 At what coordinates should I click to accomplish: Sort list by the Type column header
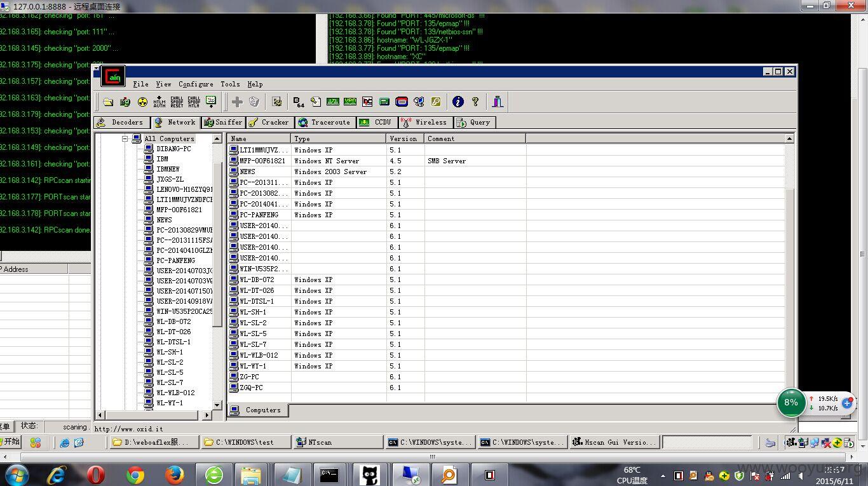pyautogui.click(x=339, y=138)
